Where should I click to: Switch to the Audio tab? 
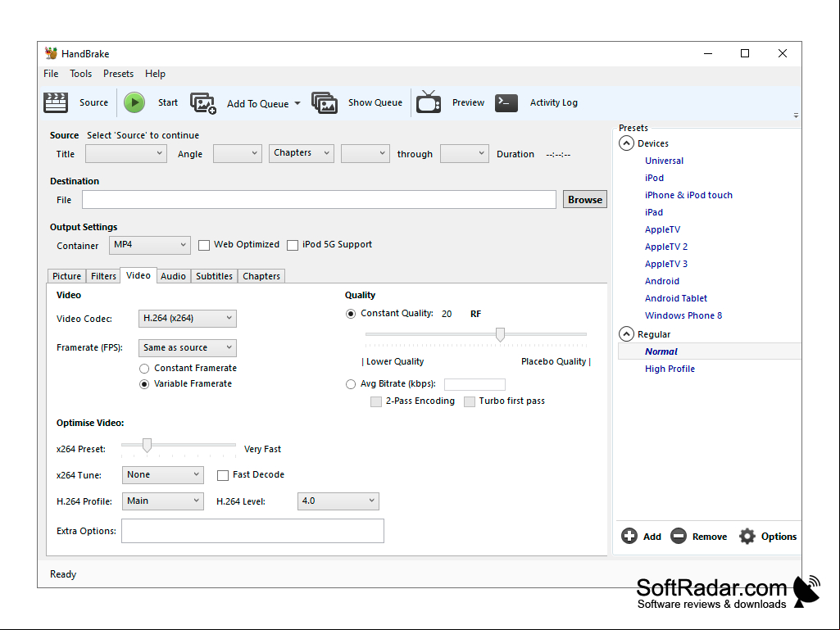(173, 276)
